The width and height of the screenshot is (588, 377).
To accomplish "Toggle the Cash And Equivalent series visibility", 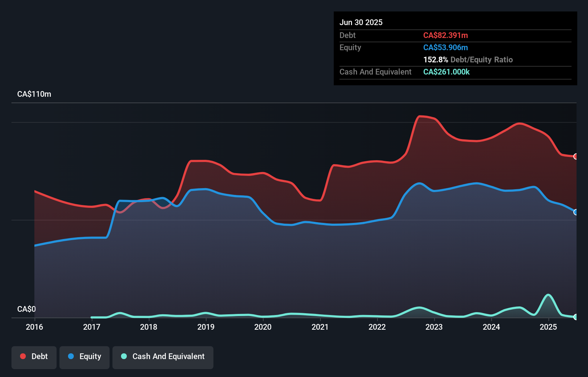I will pyautogui.click(x=163, y=356).
